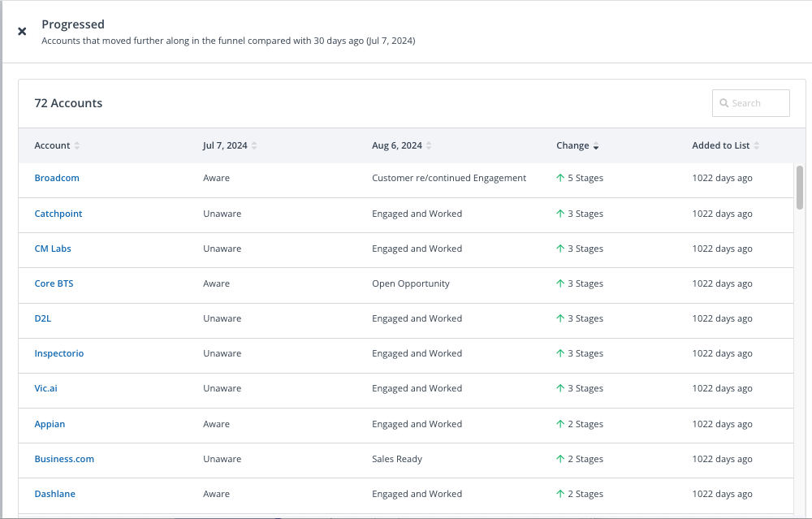This screenshot has height=519, width=812.
Task: Click the sort icon beside Aug 6, 2024
Action: click(429, 146)
